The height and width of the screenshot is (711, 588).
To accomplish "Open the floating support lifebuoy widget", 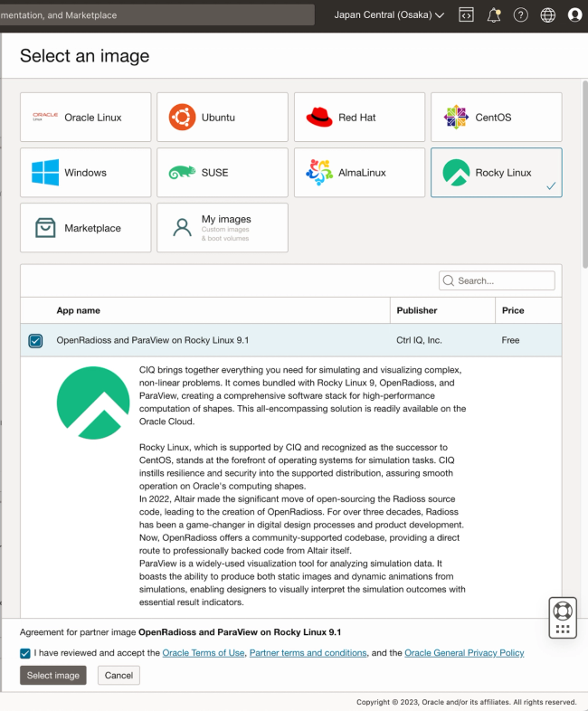I will 563,618.
